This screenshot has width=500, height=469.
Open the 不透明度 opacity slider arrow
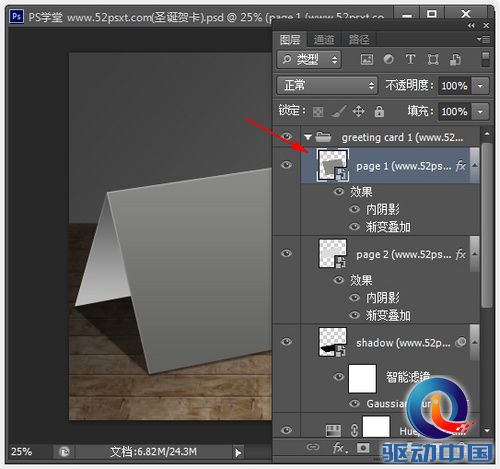pyautogui.click(x=480, y=86)
